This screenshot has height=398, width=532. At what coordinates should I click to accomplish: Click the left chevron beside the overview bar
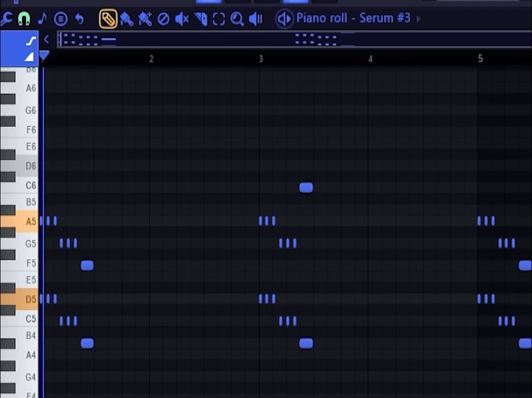click(46, 39)
